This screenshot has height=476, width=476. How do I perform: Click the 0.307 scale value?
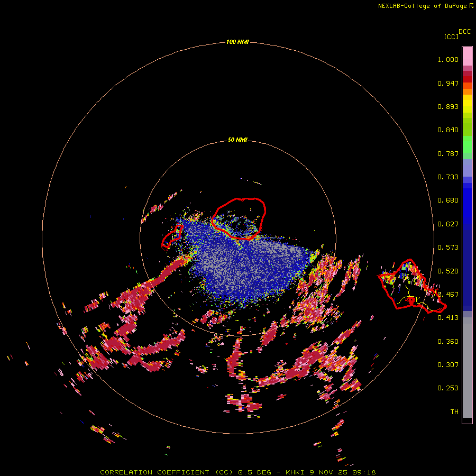click(448, 365)
